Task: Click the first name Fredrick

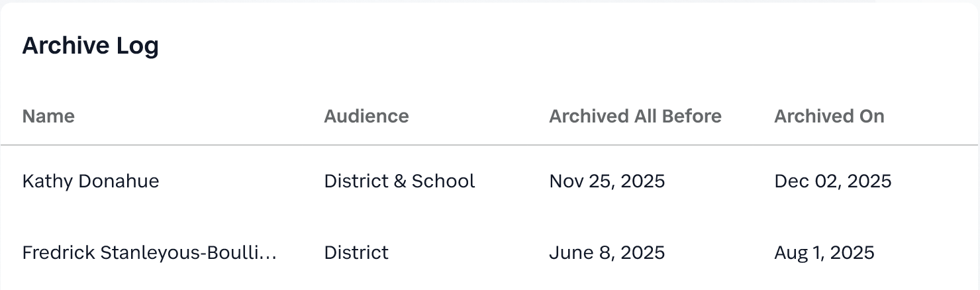Action: [58, 252]
